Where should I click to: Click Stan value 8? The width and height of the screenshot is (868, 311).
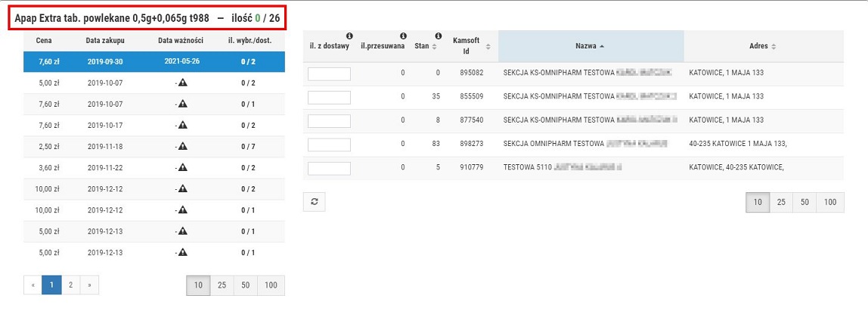click(x=438, y=120)
